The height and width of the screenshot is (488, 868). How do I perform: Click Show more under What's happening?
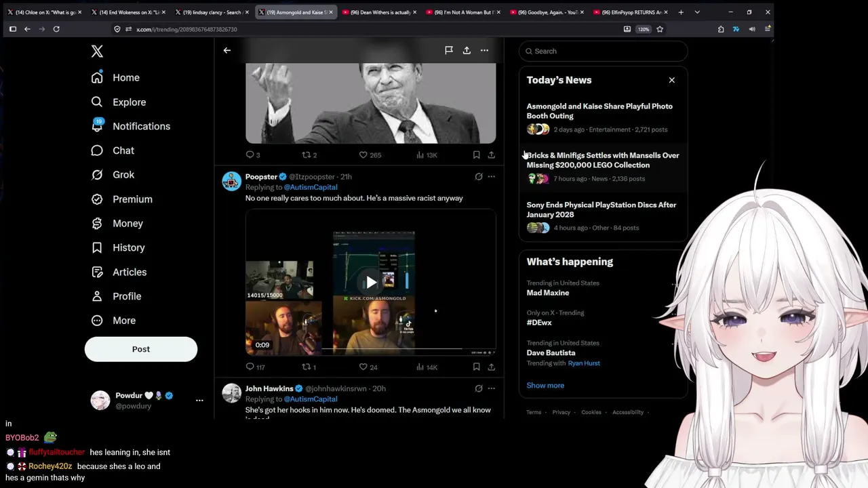(545, 386)
